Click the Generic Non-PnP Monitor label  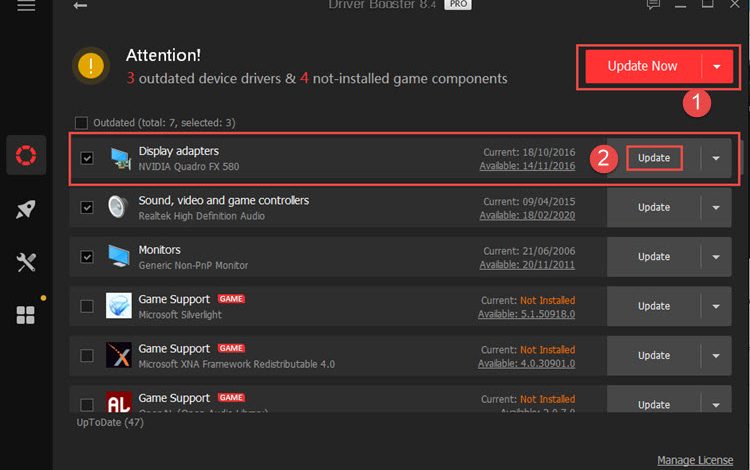point(193,265)
